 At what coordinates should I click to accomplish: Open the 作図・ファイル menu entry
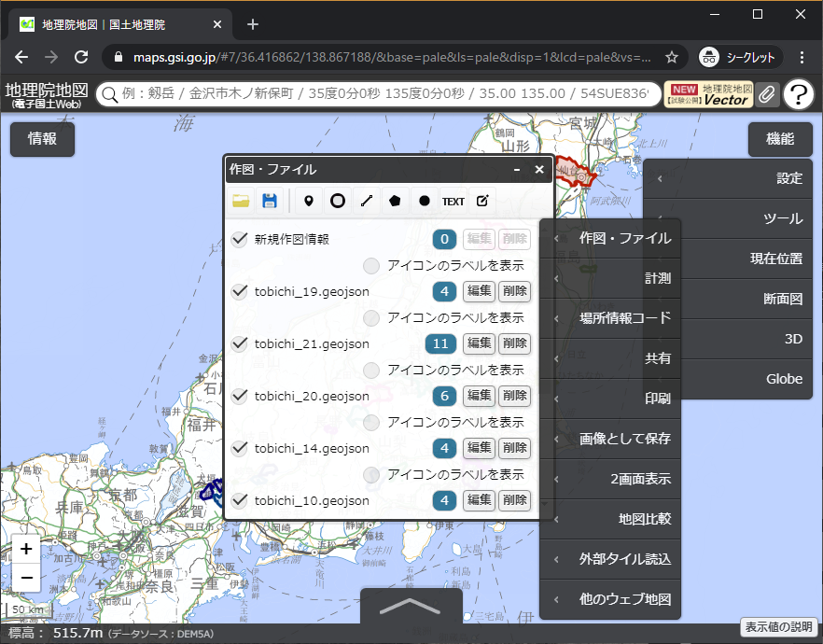(610, 238)
